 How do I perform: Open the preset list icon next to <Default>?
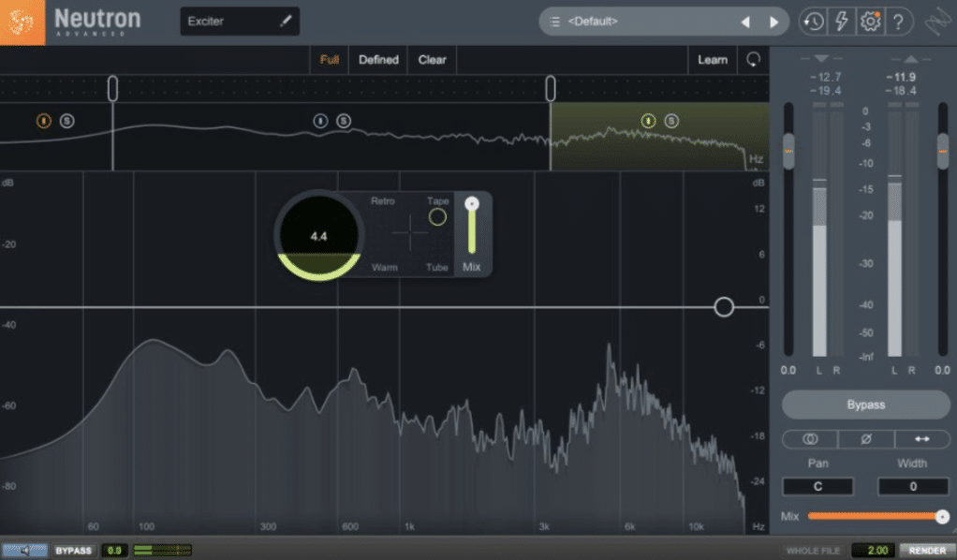pos(554,22)
